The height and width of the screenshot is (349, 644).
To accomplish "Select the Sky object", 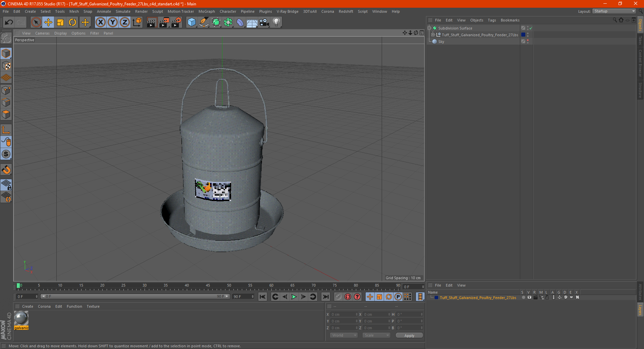I will pyautogui.click(x=441, y=42).
